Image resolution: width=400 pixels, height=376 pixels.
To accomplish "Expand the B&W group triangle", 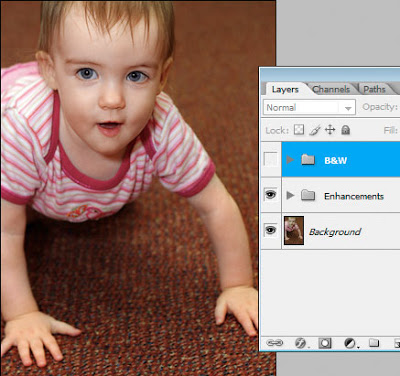I will pos(290,160).
